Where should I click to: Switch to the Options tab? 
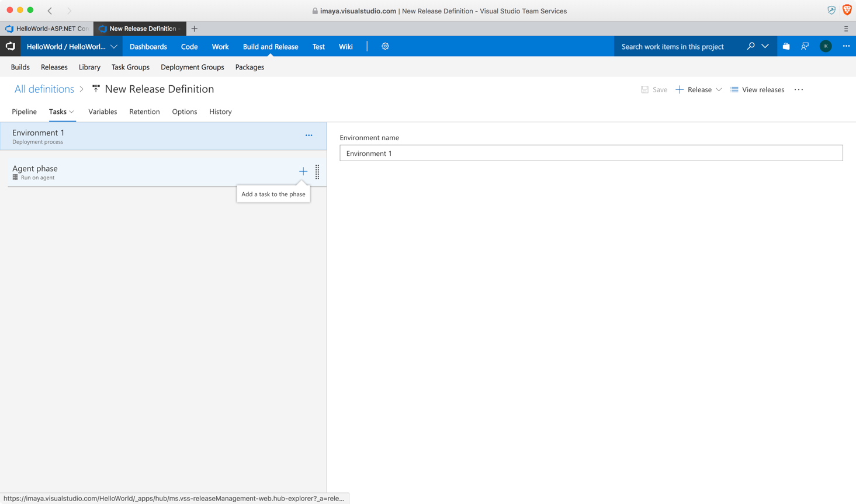[x=185, y=112]
